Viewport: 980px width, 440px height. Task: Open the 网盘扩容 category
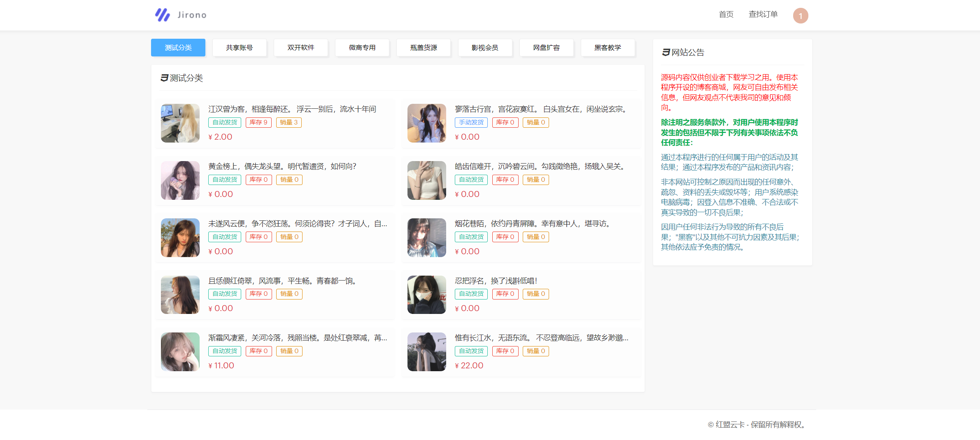point(547,47)
